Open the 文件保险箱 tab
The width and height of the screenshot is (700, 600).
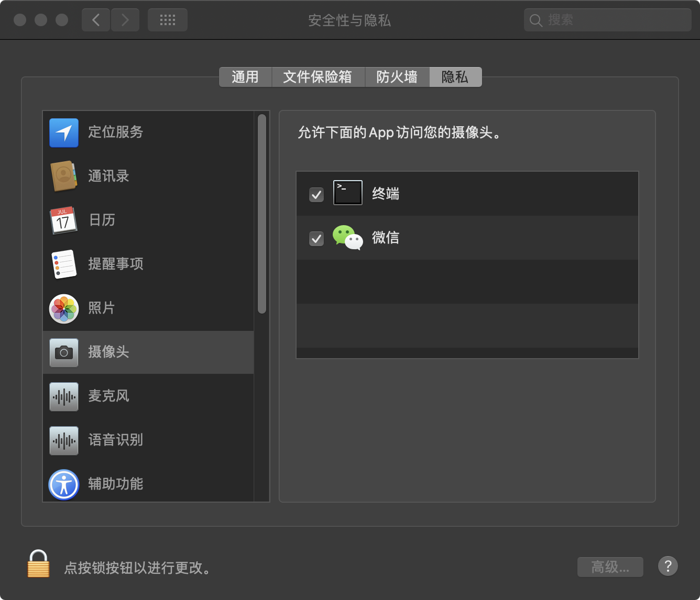pyautogui.click(x=318, y=77)
